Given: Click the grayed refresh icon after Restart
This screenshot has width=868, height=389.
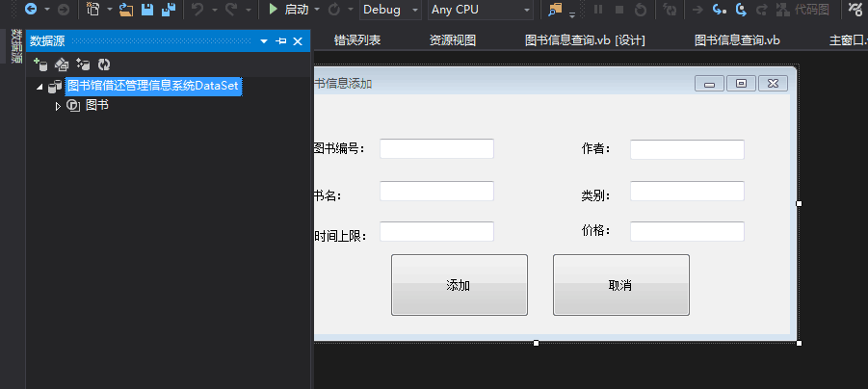Looking at the screenshot, I should point(670,10).
